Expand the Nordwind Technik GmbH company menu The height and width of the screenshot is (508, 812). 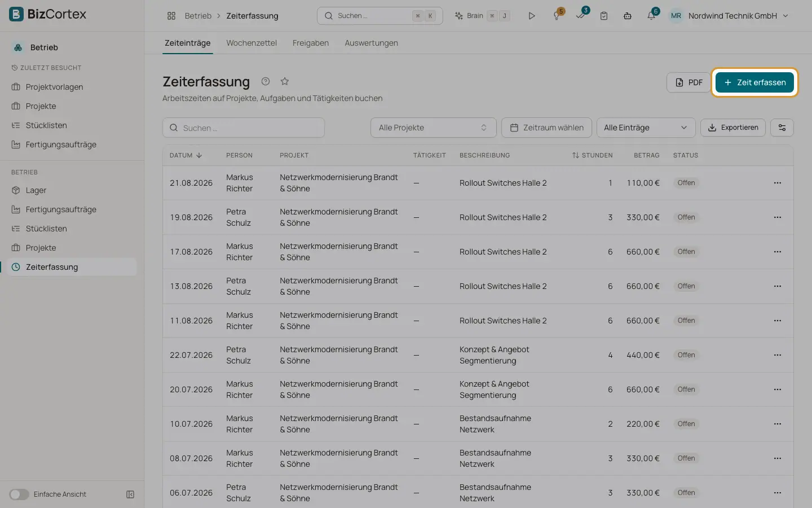[738, 16]
